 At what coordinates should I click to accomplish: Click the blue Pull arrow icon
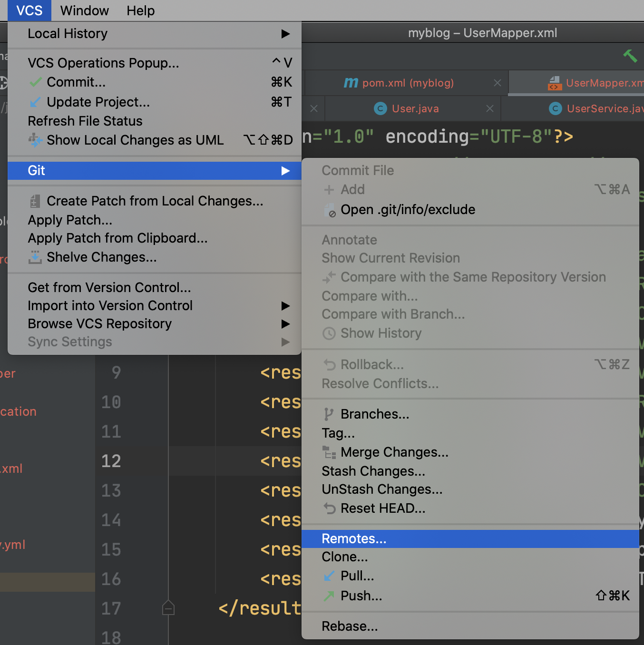pyautogui.click(x=329, y=576)
